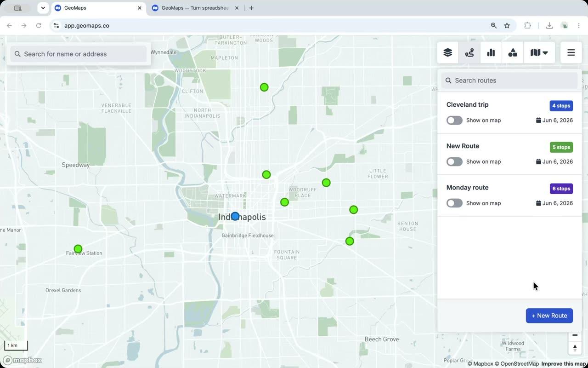Bookmark this page with star icon
Viewport: 588px width, 368px height.
(x=507, y=26)
